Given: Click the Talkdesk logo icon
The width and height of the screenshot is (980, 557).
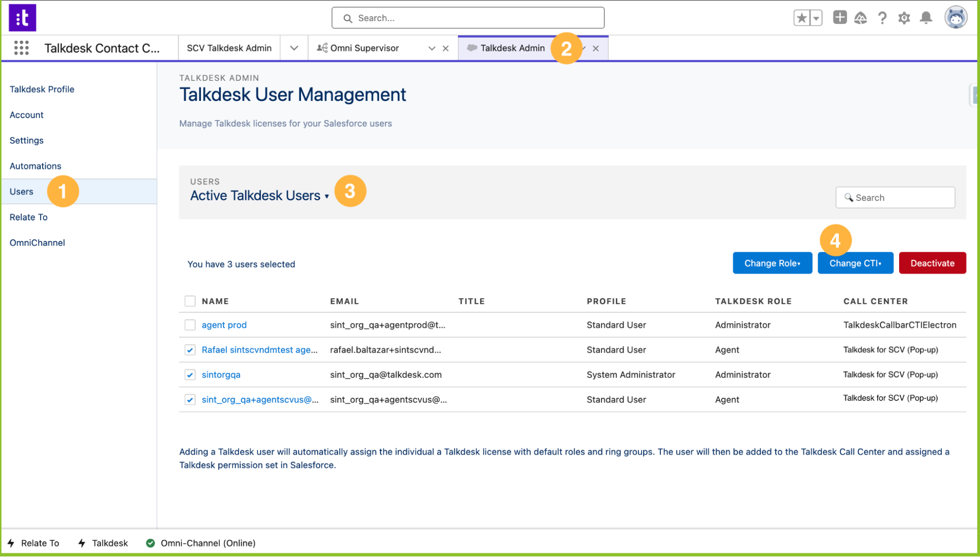Looking at the screenshot, I should (23, 18).
